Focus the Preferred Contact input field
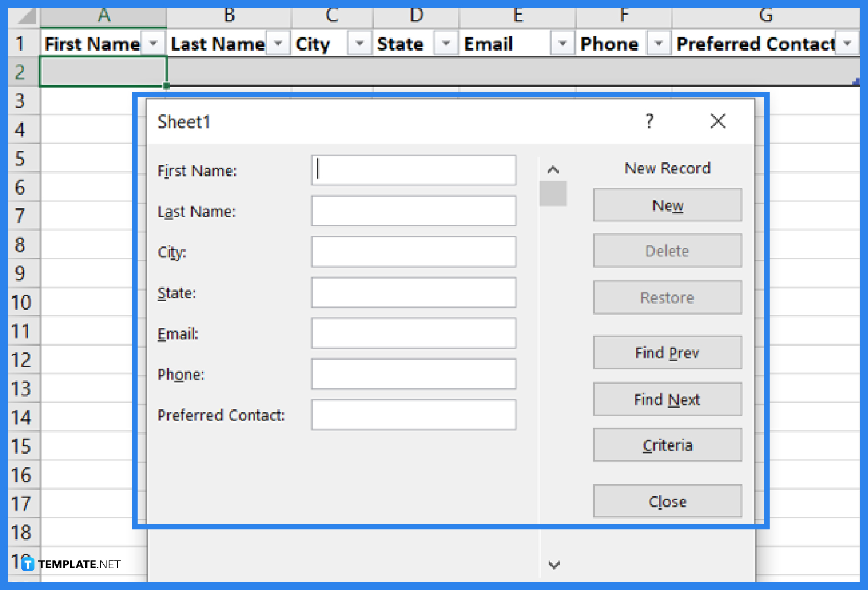The width and height of the screenshot is (868, 590). pos(414,415)
